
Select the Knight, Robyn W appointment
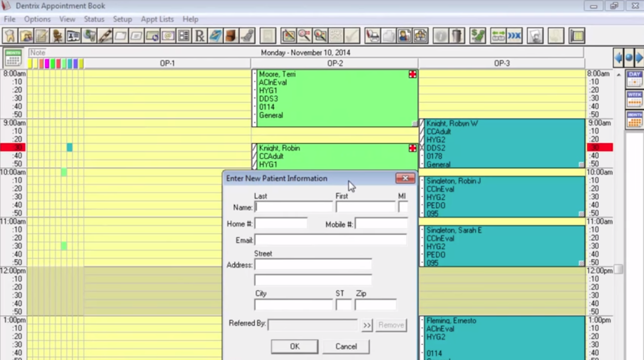502,143
